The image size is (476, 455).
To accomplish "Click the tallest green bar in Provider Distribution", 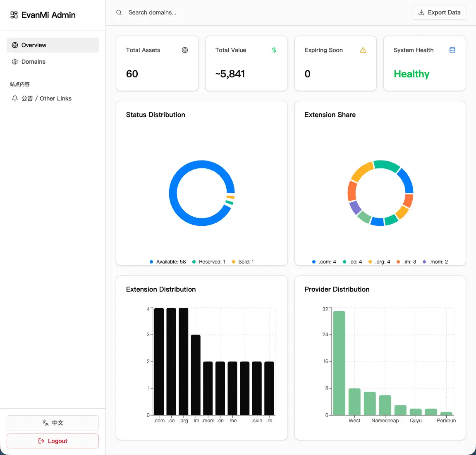I will tap(339, 363).
